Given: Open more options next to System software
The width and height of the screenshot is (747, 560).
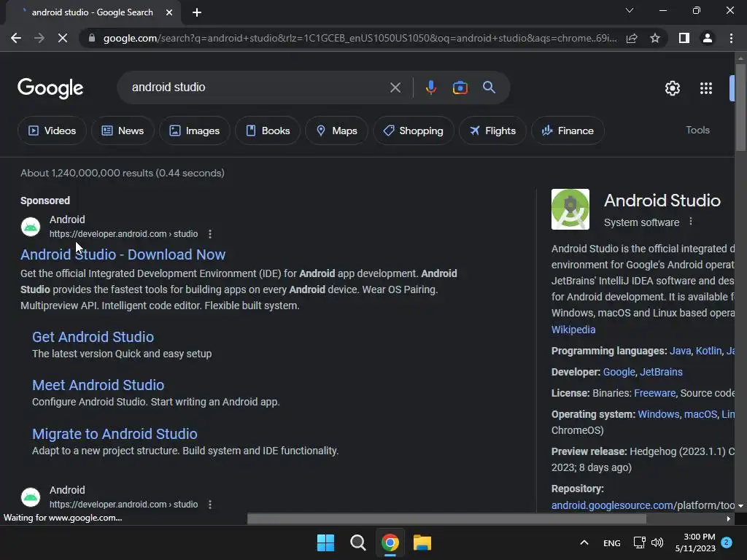Looking at the screenshot, I should 691,222.
